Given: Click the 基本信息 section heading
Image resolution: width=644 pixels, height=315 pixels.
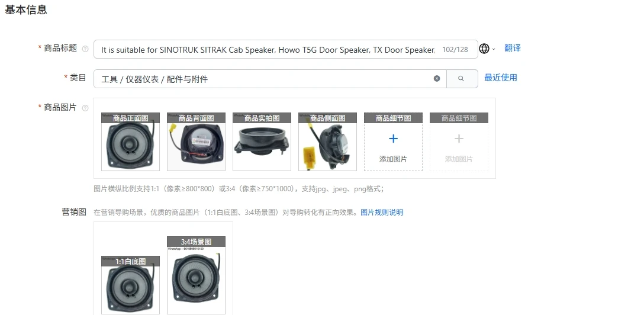Looking at the screenshot, I should [x=26, y=10].
